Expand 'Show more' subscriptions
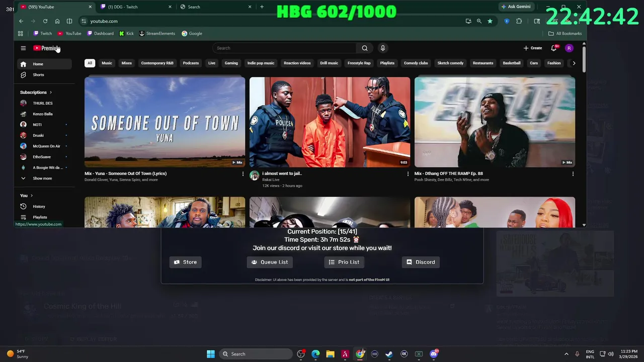 pos(42,178)
